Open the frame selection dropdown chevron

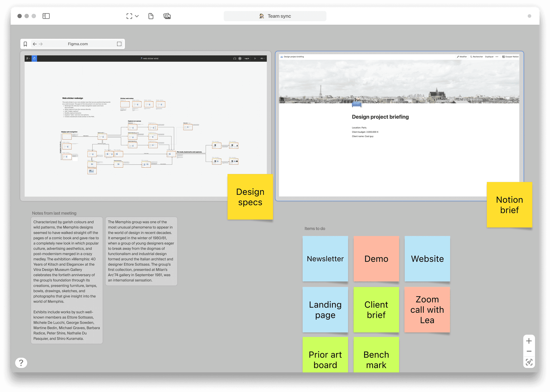point(137,16)
